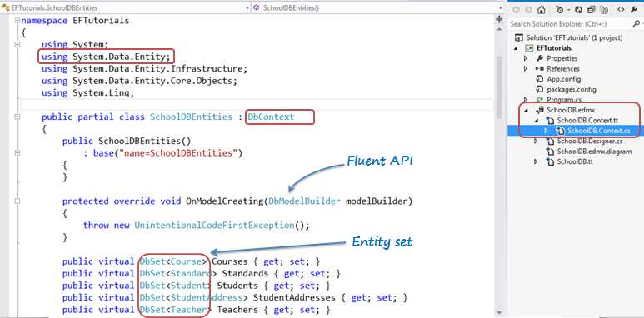Click the magnifier search icon
This screenshot has width=644, height=318.
pos(636,24)
